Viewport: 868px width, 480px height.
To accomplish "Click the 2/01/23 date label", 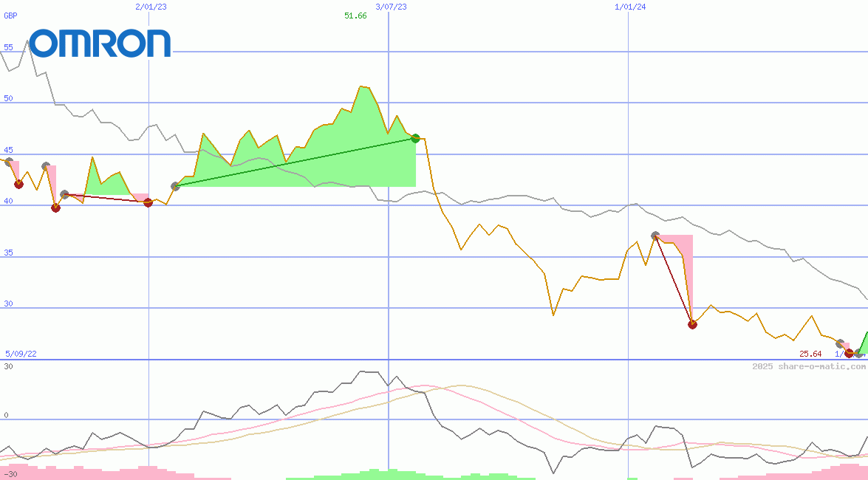I will pyautogui.click(x=151, y=7).
